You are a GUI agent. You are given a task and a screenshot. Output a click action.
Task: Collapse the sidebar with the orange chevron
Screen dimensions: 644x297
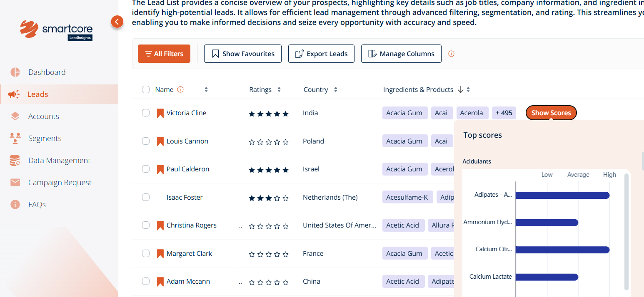[x=117, y=22]
